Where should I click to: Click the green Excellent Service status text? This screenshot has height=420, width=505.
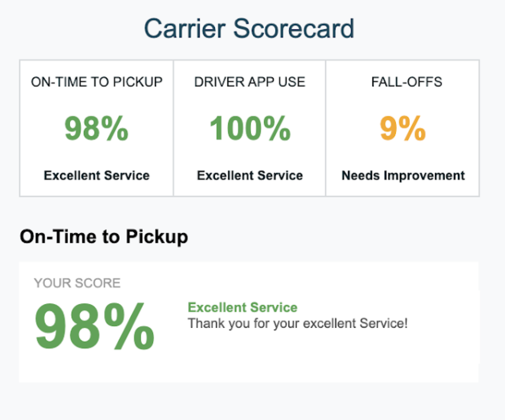point(242,307)
